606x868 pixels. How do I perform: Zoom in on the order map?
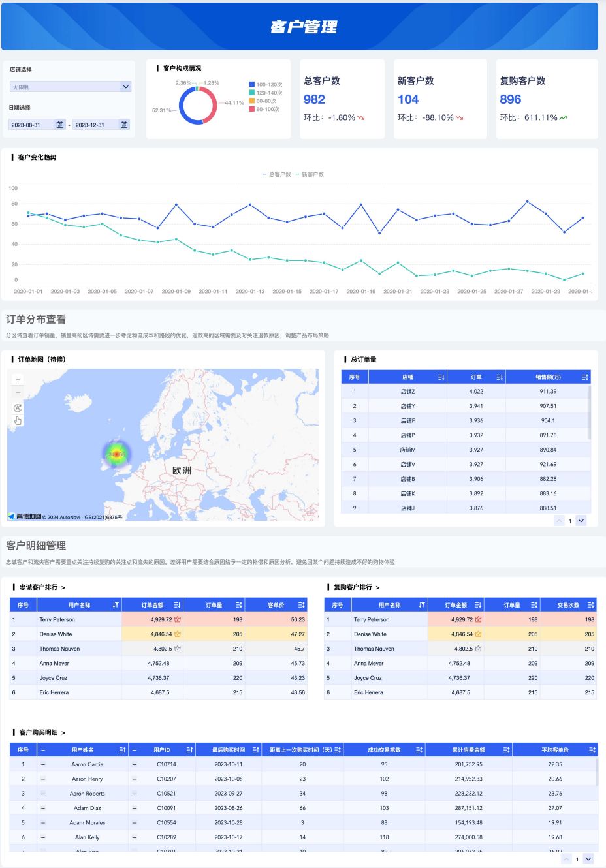point(18,380)
